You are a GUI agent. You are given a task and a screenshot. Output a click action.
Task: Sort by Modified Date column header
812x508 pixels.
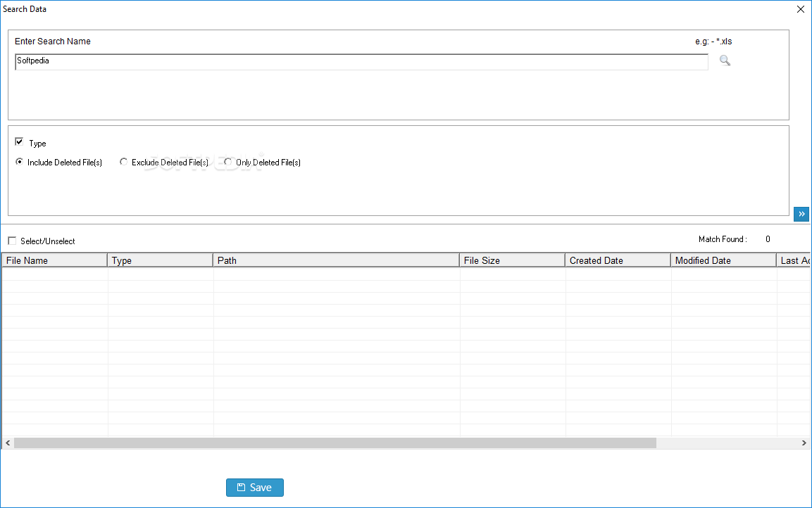(x=723, y=260)
